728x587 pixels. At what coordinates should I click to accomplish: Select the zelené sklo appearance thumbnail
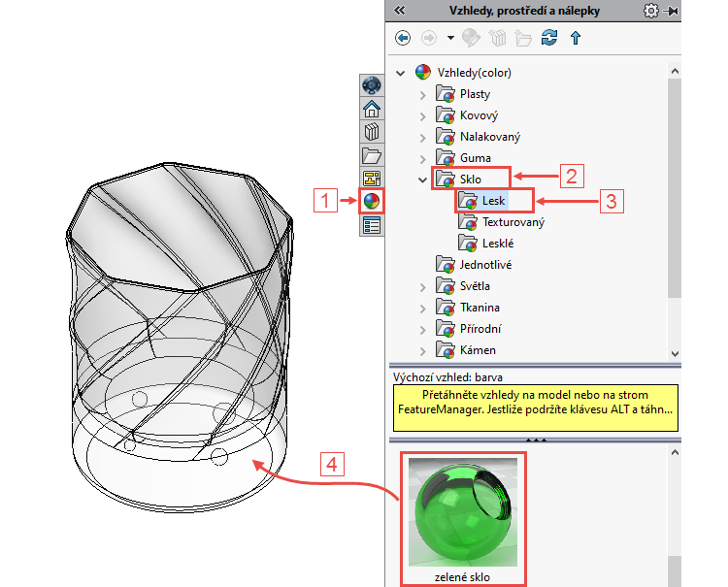[463, 512]
